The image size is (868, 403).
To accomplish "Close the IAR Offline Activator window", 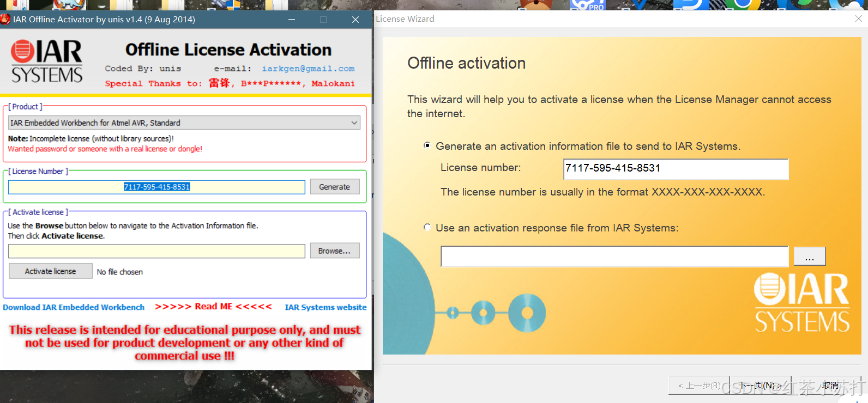I will click(355, 20).
